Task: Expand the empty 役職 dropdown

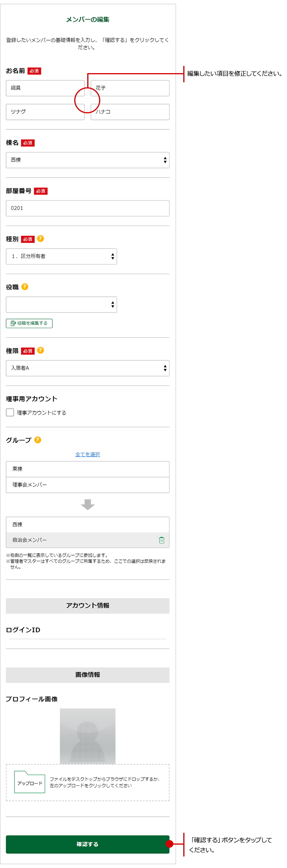Action: 61,304
